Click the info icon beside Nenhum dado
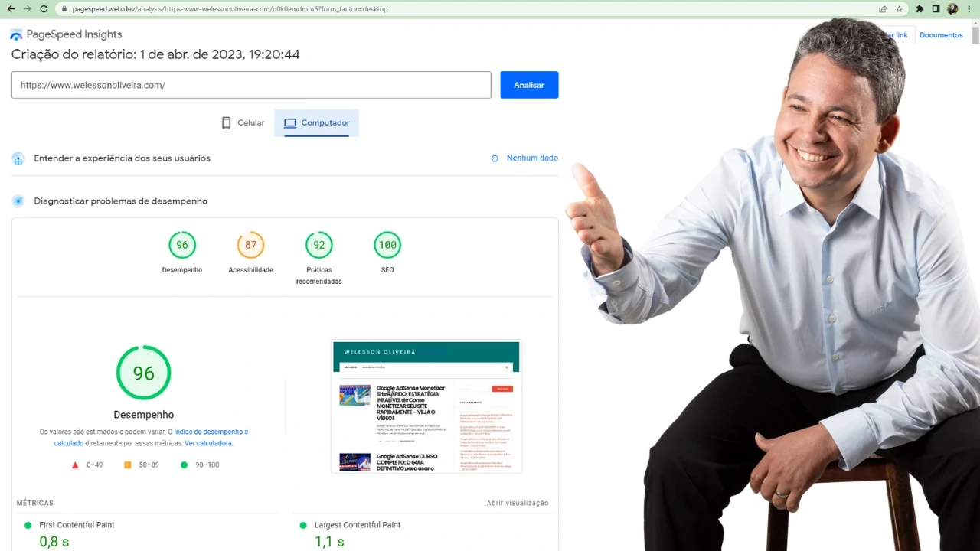Image resolution: width=980 pixels, height=551 pixels. [x=494, y=158]
